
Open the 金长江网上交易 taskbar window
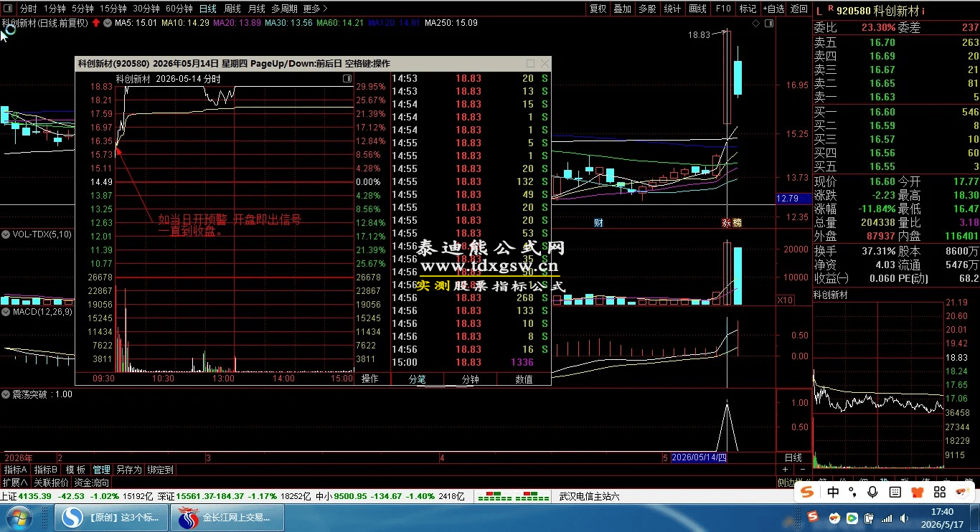coord(227,517)
